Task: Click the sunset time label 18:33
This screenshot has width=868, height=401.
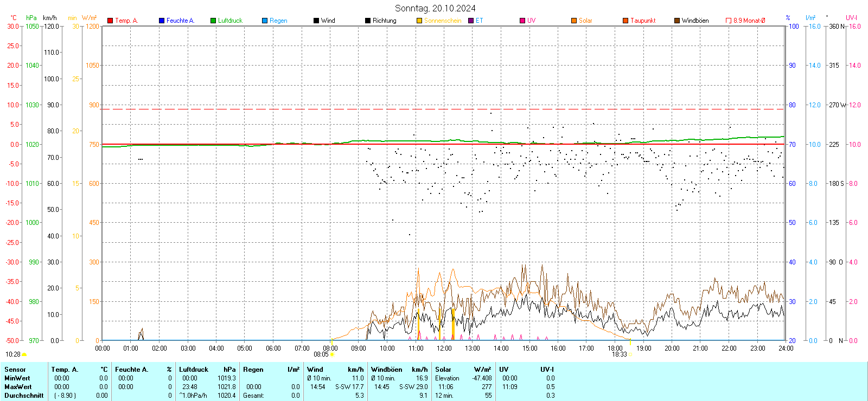Action: 619,354
